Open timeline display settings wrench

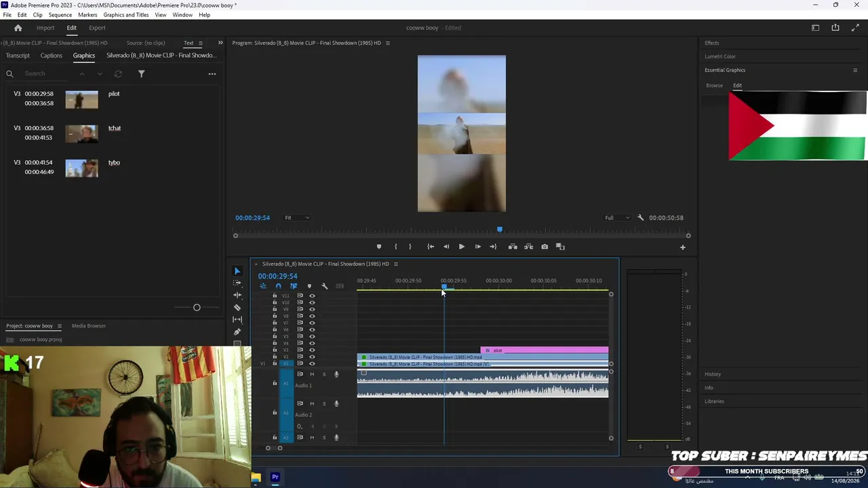[324, 286]
